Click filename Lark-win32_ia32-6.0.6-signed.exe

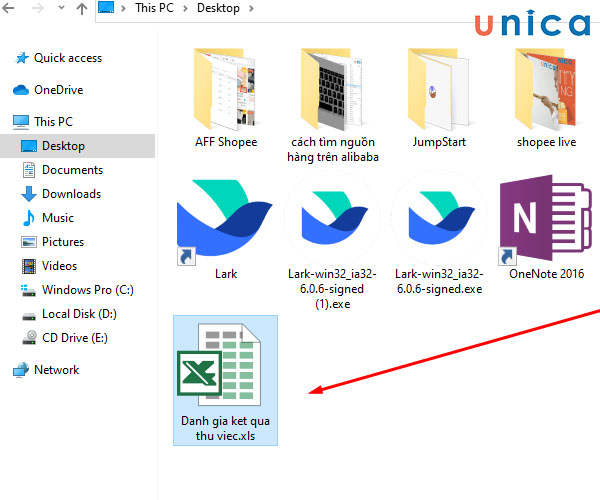click(x=439, y=282)
